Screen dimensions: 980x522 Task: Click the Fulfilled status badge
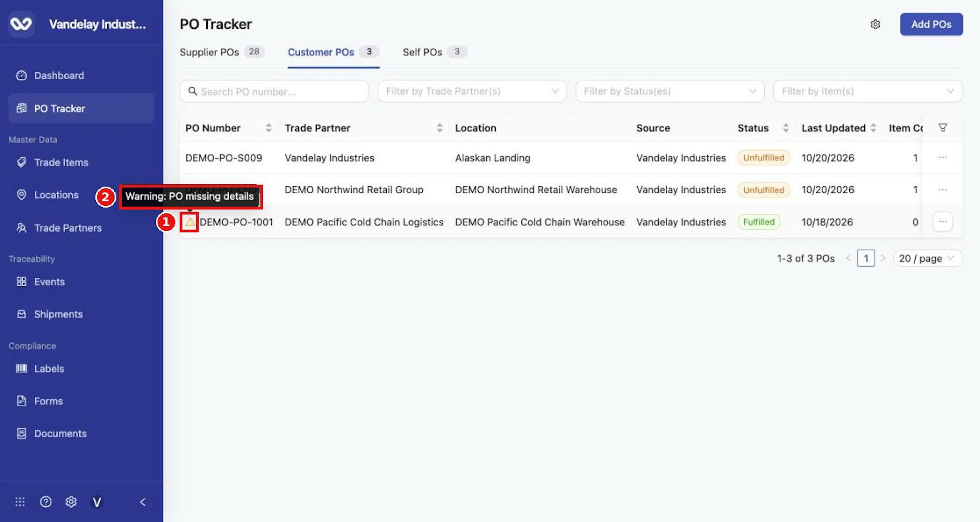(x=758, y=222)
